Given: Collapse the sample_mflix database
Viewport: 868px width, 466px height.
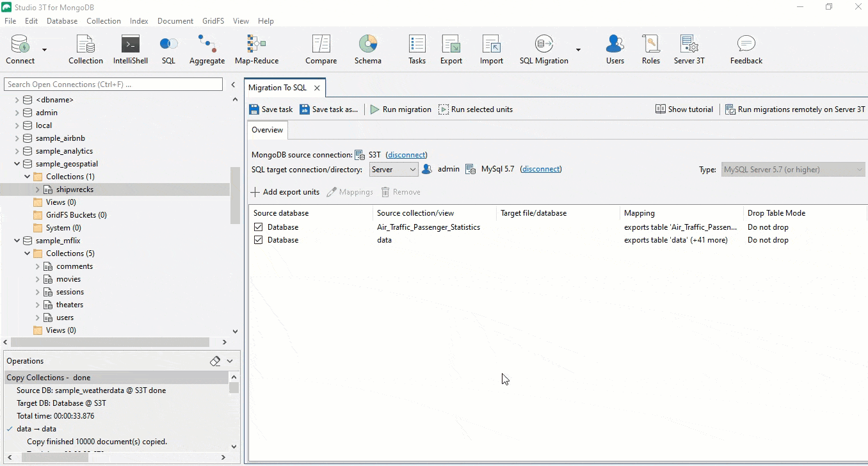Looking at the screenshot, I should (17, 241).
